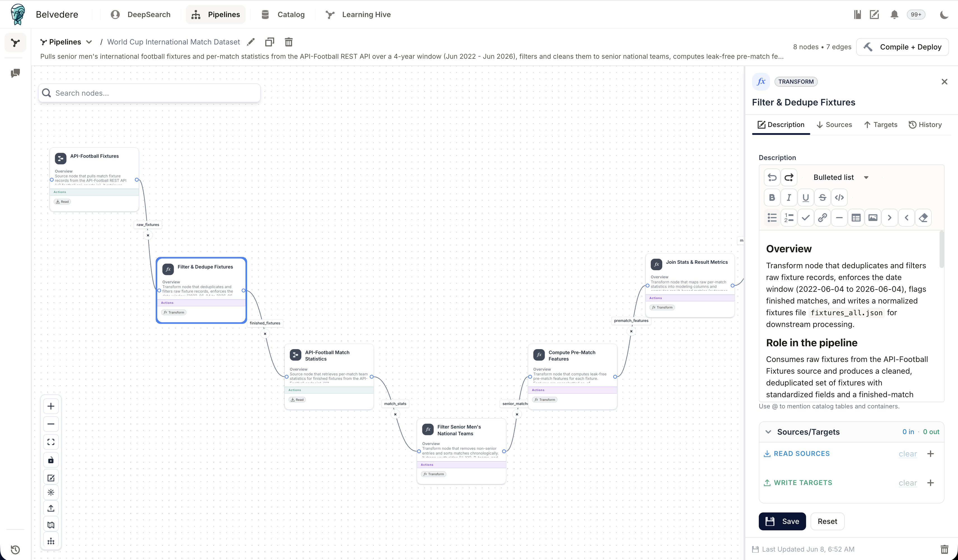
Task: Open the Bulleted list style dropdown
Action: [840, 177]
